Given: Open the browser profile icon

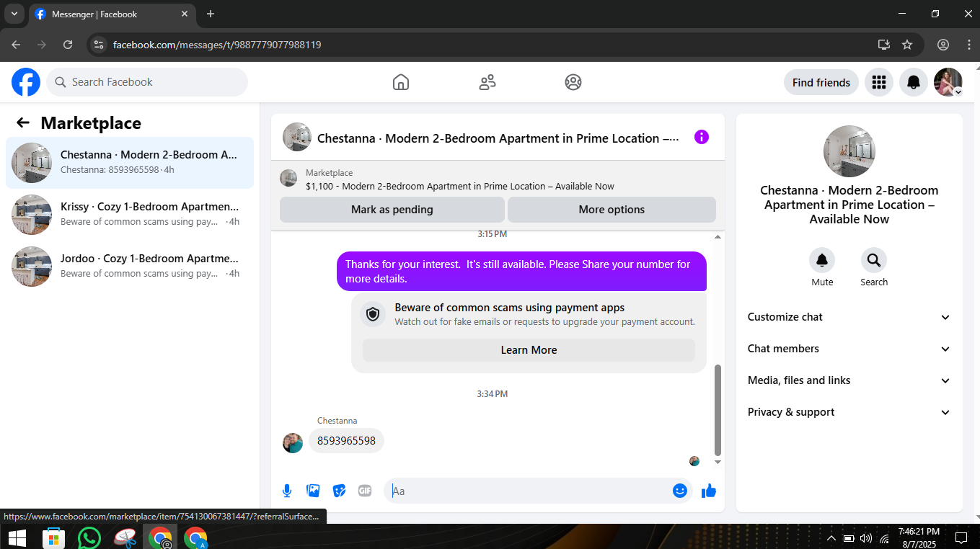Looking at the screenshot, I should click(943, 45).
